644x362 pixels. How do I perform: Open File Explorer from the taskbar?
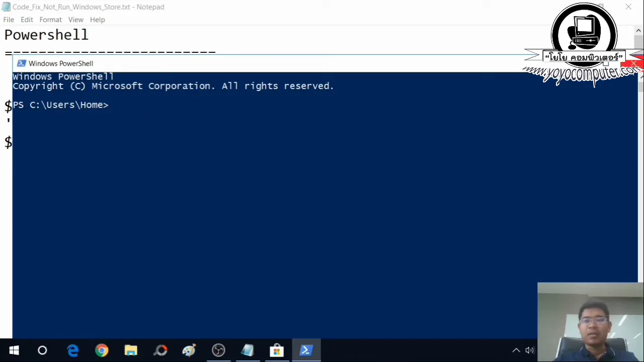tap(130, 350)
